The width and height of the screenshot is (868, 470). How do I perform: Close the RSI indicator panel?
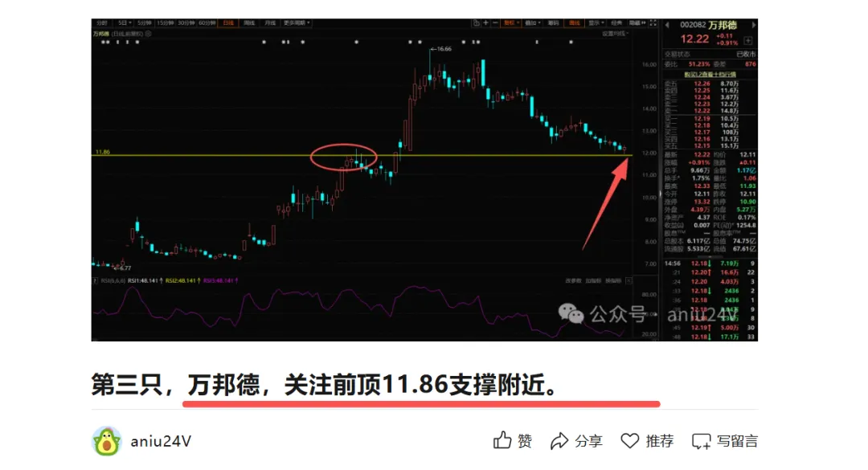pos(628,280)
